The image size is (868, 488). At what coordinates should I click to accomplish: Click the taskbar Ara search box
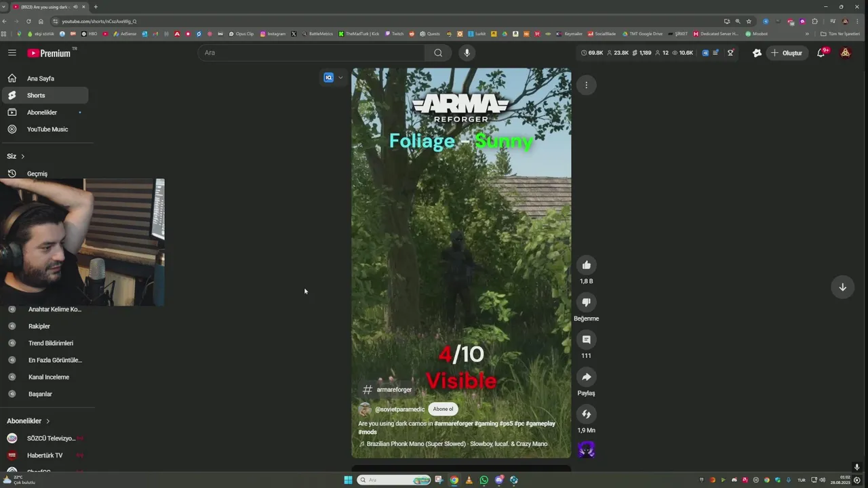(x=394, y=480)
